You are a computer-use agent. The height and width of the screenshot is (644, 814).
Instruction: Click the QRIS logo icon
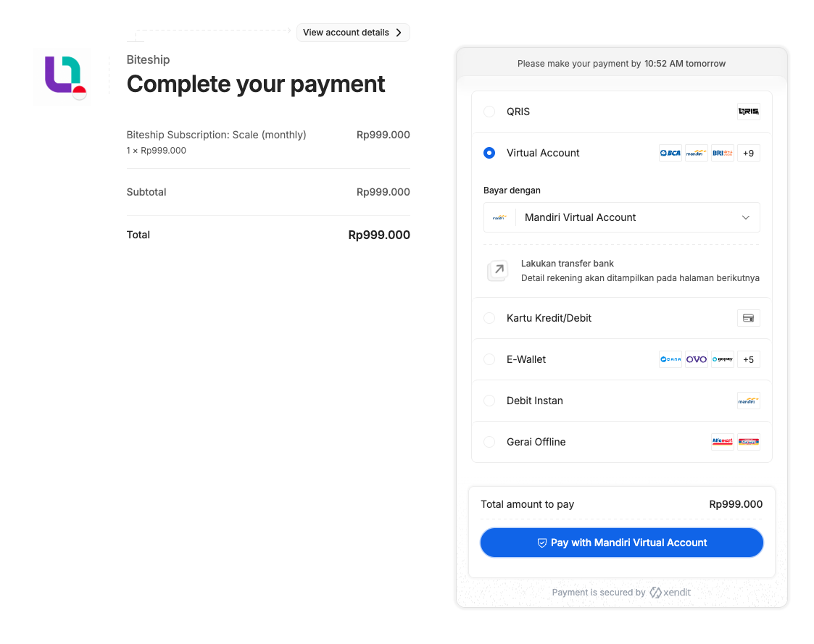(749, 112)
